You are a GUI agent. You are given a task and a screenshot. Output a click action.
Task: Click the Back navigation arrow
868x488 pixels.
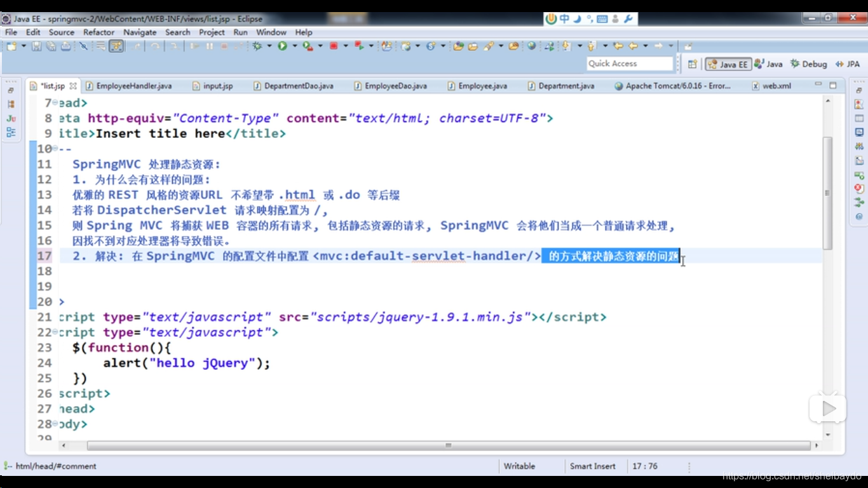coord(633,46)
